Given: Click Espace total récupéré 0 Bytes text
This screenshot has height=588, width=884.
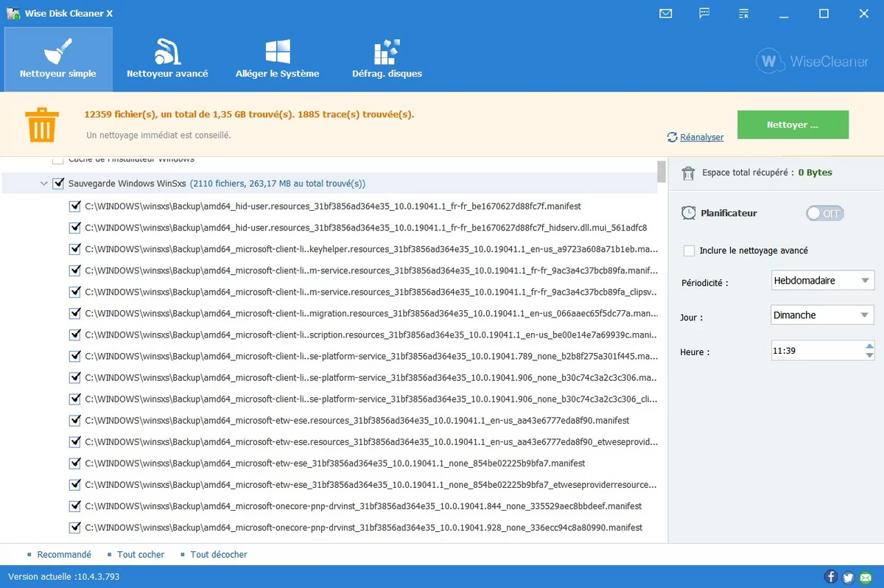Looking at the screenshot, I should click(767, 172).
